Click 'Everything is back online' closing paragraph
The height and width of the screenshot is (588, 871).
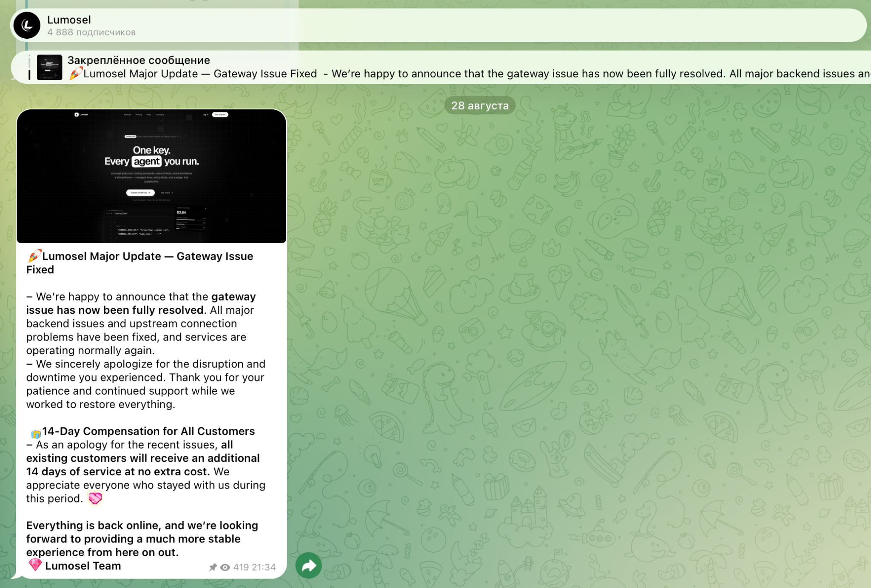tap(142, 539)
